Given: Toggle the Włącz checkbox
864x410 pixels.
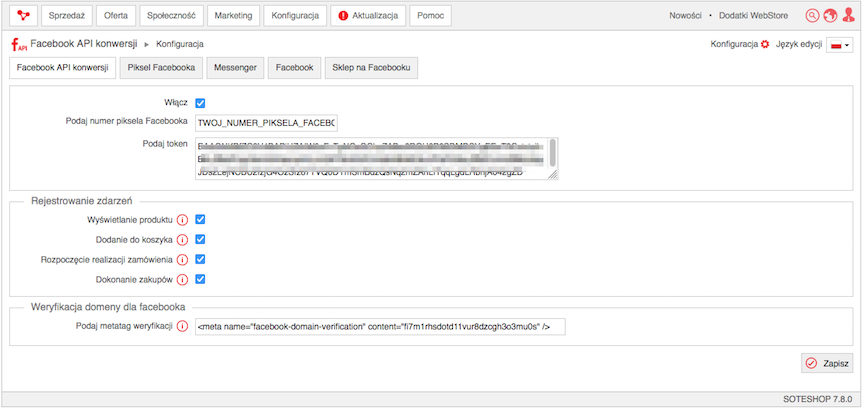Looking at the screenshot, I should pos(201,103).
